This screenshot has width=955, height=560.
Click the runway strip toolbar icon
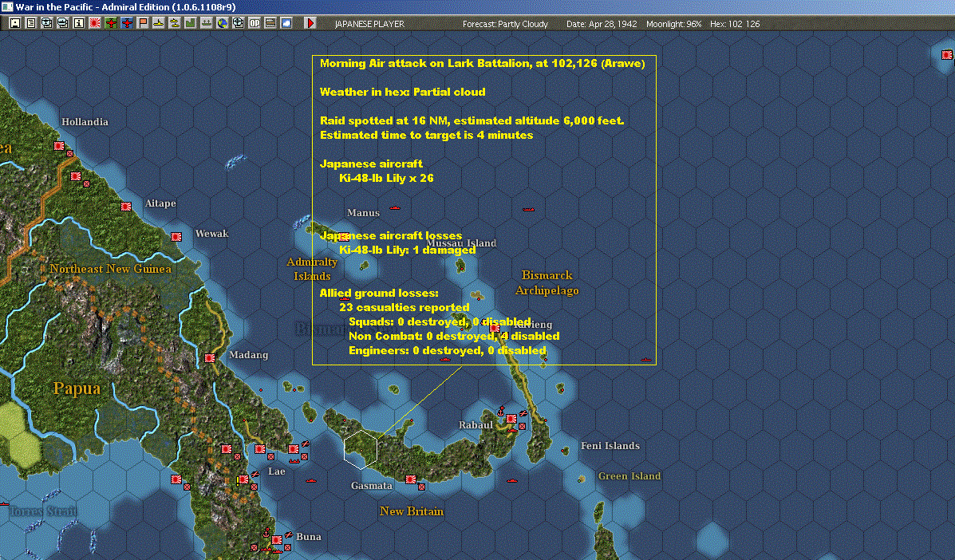pyautogui.click(x=270, y=23)
